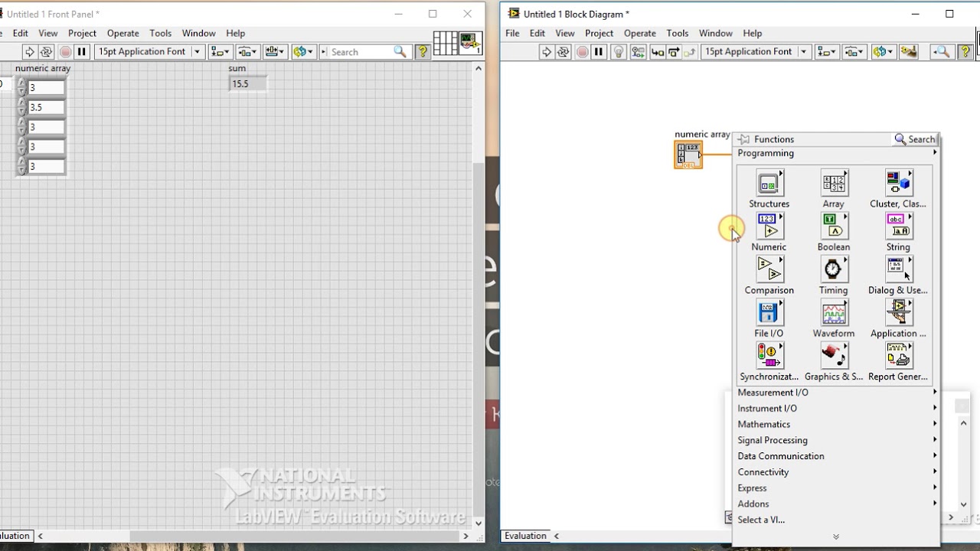
Task: Open Tools menu in Block Diagram window
Action: tap(677, 33)
